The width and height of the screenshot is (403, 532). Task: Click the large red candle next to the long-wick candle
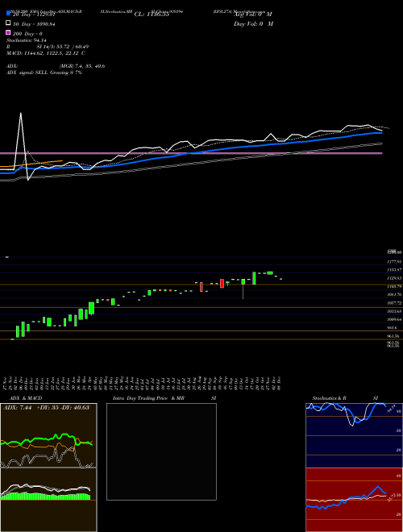[222, 283]
